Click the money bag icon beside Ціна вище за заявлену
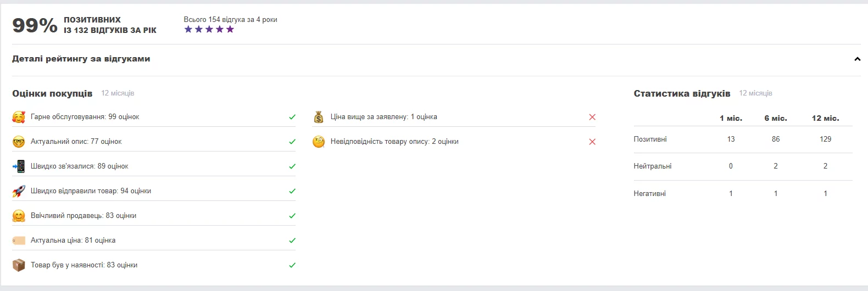This screenshot has width=868, height=291. pyautogui.click(x=319, y=117)
